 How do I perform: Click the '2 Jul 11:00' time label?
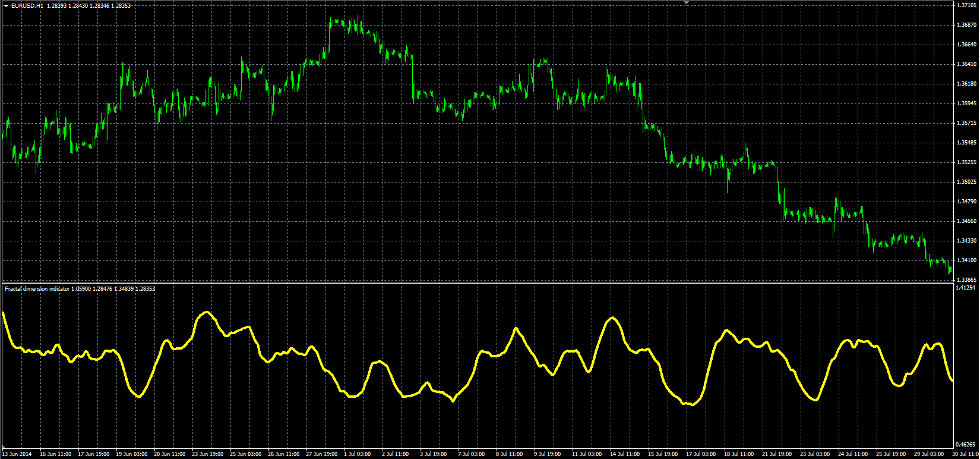tap(397, 454)
